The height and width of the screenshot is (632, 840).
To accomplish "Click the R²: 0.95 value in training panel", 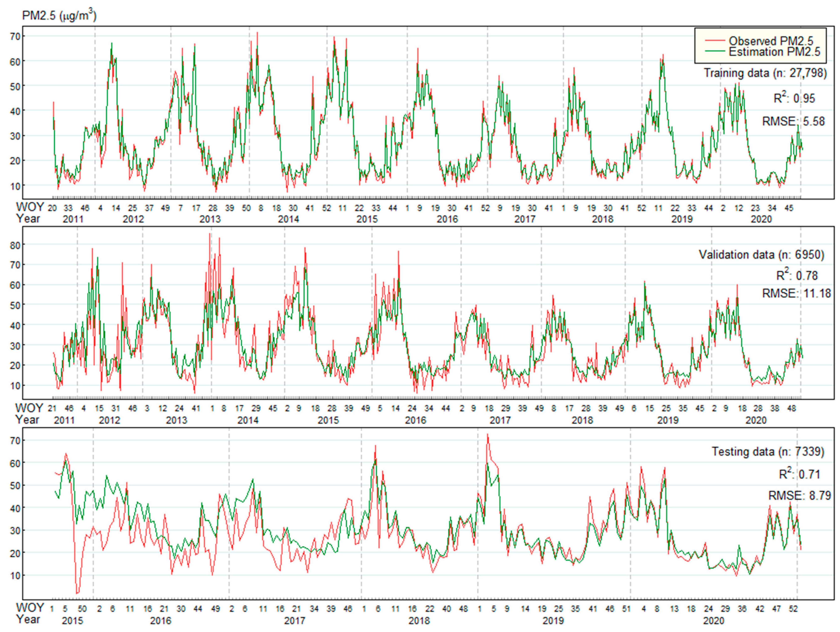I will click(x=794, y=98).
